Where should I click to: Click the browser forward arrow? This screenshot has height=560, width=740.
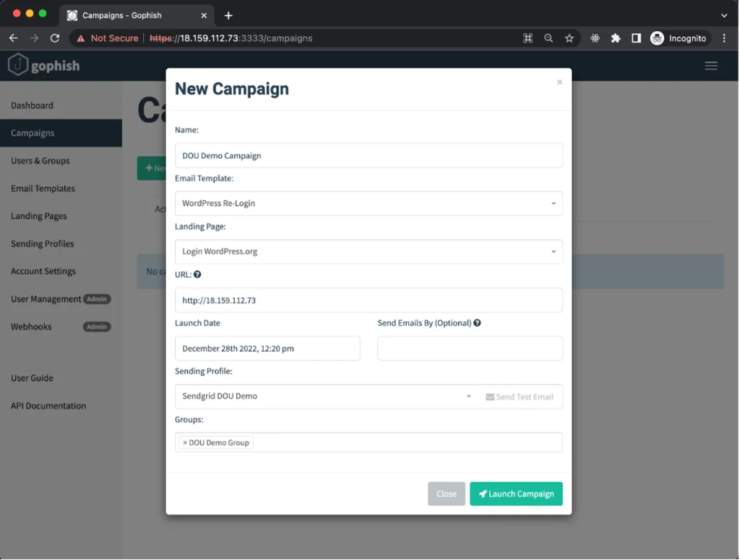pyautogui.click(x=34, y=38)
